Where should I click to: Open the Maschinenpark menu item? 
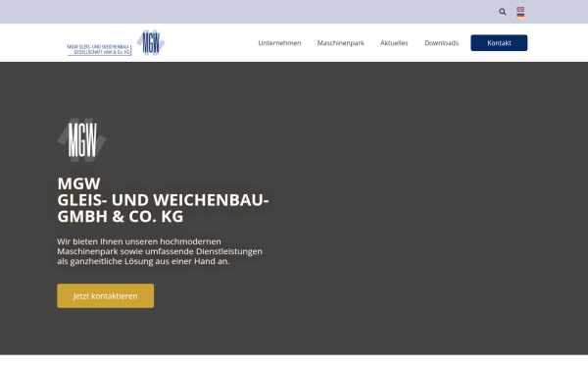[340, 43]
